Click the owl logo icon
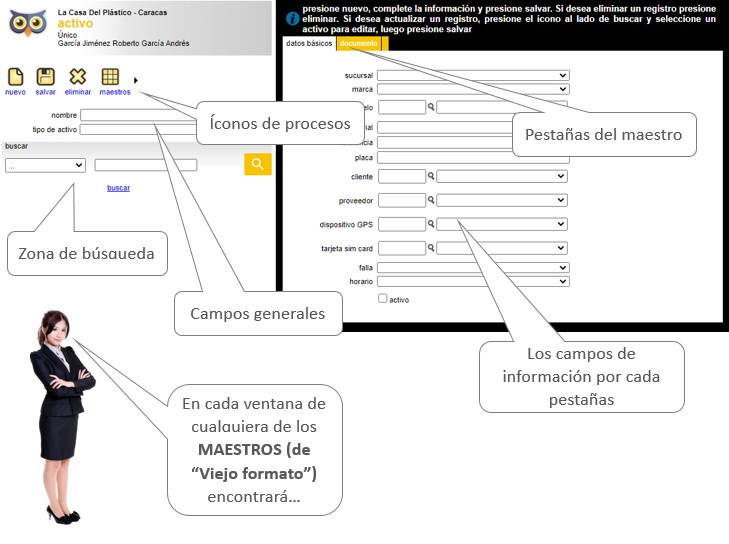The image size is (729, 544). (x=28, y=23)
